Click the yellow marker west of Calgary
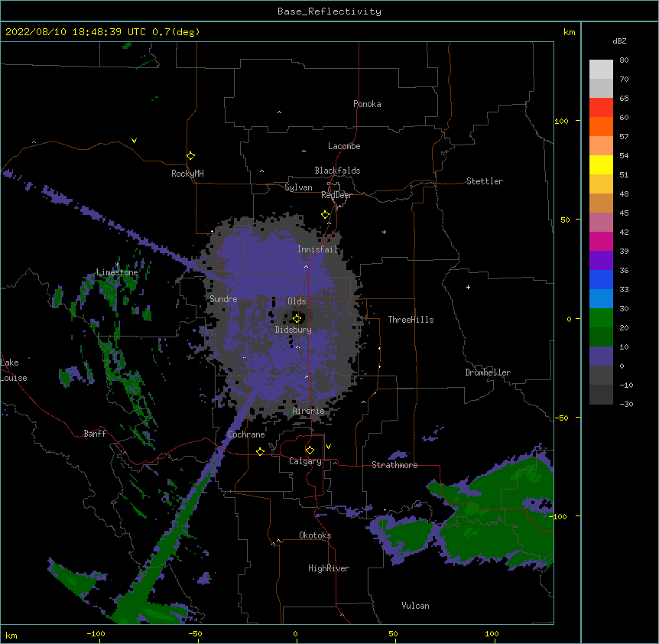This screenshot has height=644, width=659. 260,451
